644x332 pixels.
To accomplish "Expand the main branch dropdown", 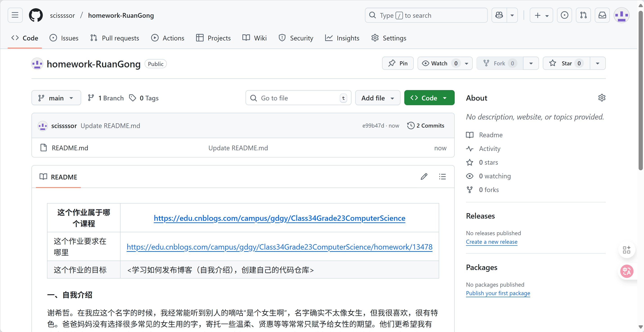I will click(56, 98).
